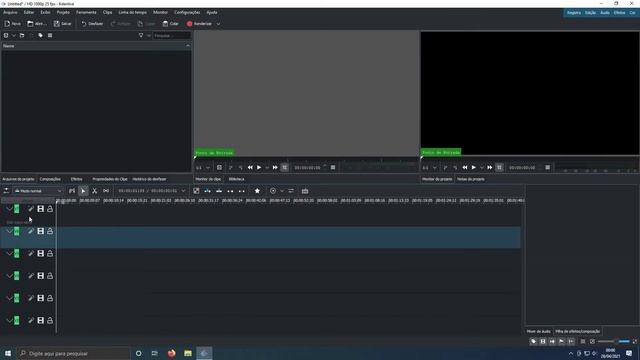Click the timeline preview render circle icon
Screen dimensions: 640x360
coord(273,191)
